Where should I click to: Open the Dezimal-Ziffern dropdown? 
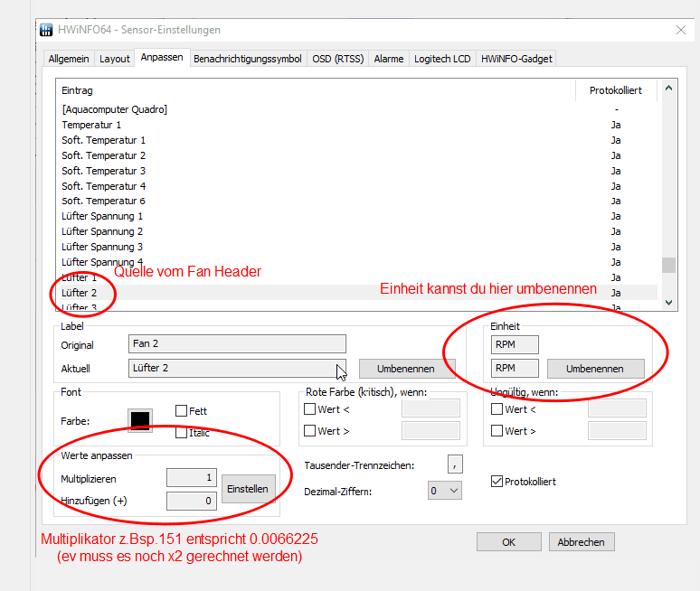click(x=445, y=491)
